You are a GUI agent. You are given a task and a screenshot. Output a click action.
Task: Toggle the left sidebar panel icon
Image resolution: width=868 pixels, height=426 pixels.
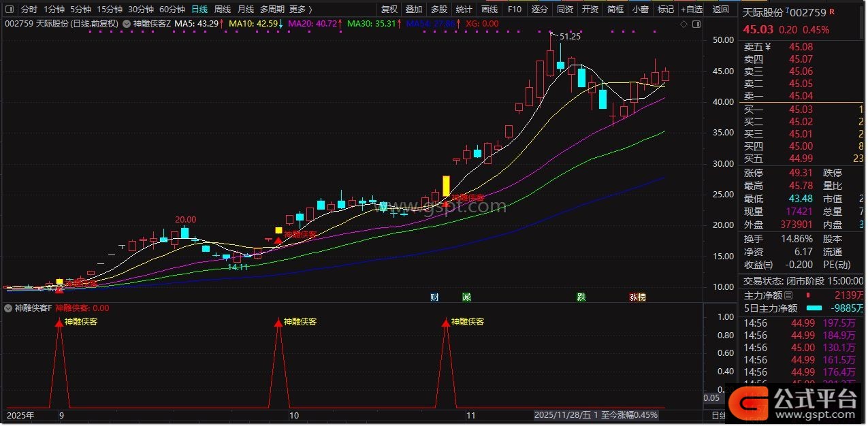[x=10, y=10]
